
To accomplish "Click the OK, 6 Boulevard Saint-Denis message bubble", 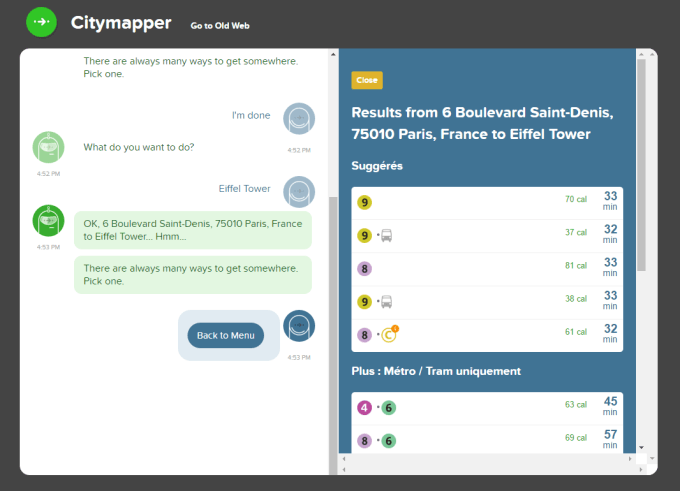I will [x=193, y=230].
